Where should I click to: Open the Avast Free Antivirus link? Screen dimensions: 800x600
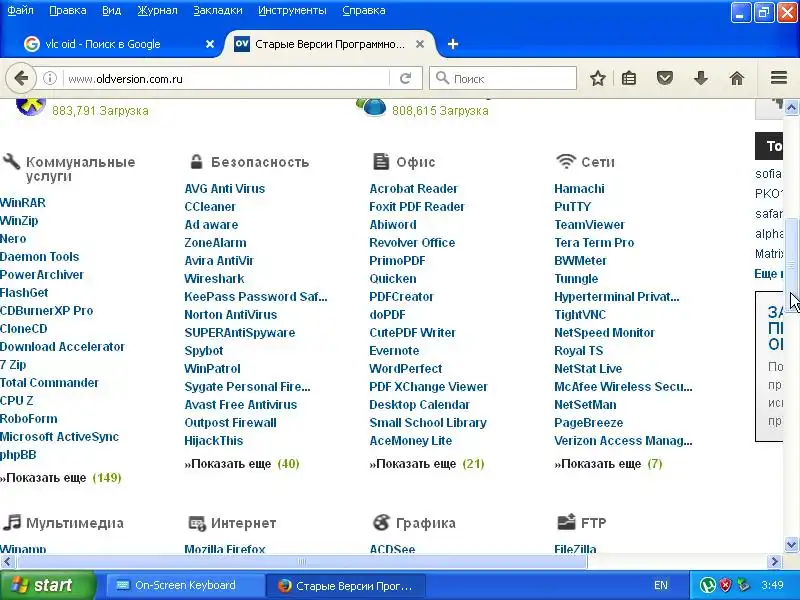[241, 405]
